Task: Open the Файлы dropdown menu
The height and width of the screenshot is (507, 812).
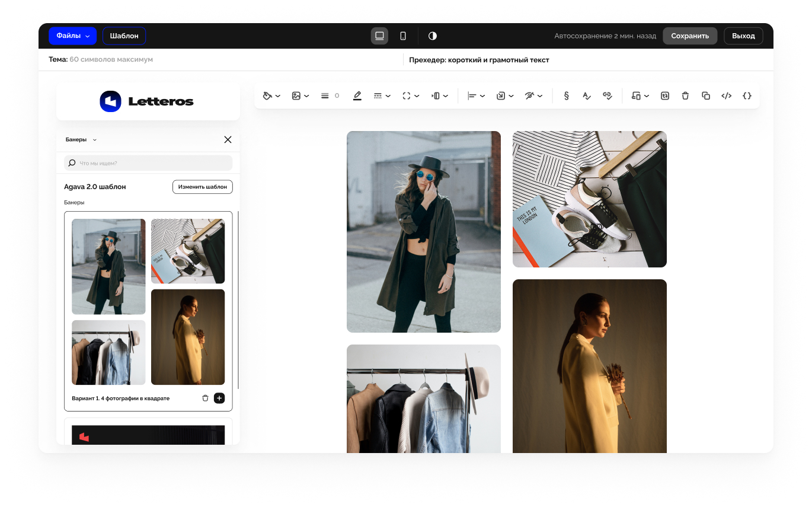Action: click(73, 36)
